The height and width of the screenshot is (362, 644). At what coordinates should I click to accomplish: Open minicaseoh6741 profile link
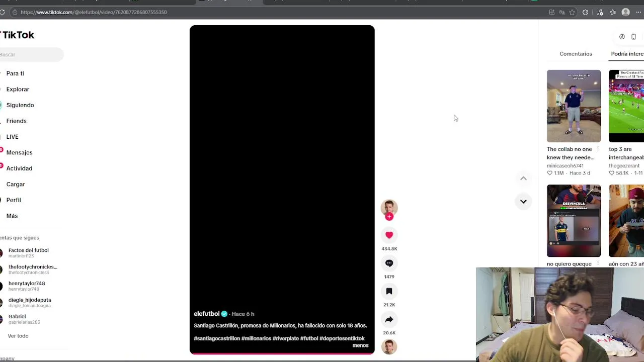(565, 166)
